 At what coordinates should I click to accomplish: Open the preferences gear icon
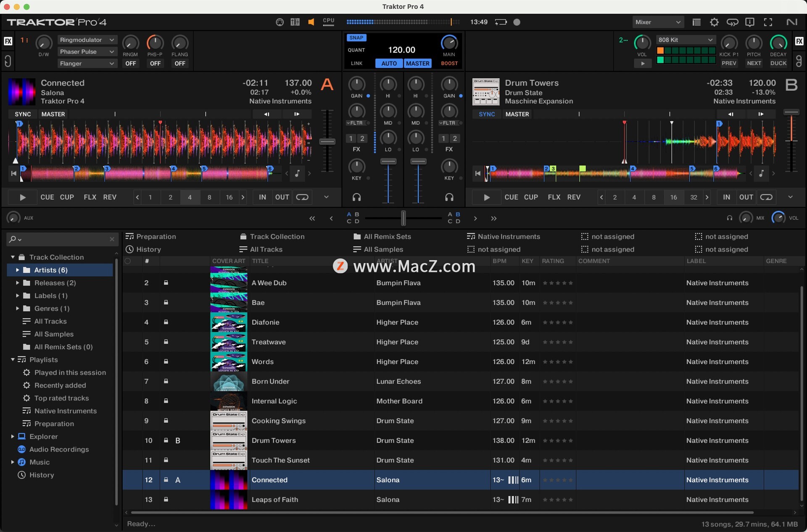click(x=714, y=22)
